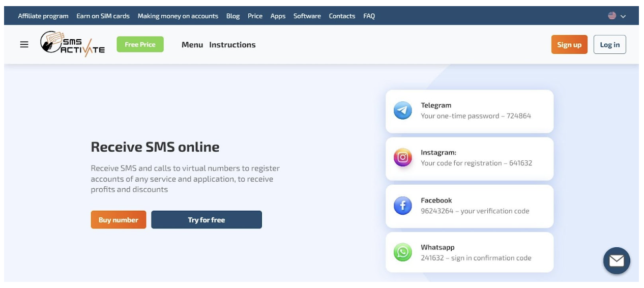Click the Buy number button
Image resolution: width=644 pixels, height=288 pixels.
click(x=119, y=220)
